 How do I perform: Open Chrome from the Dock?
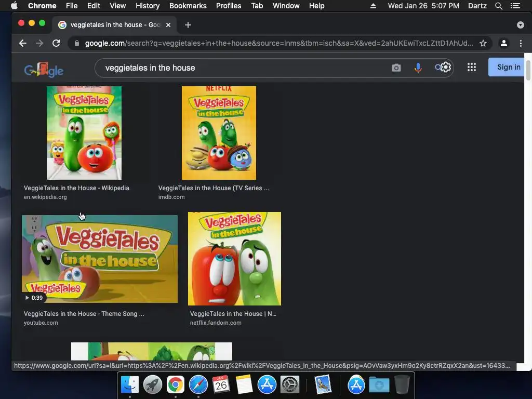pyautogui.click(x=176, y=385)
